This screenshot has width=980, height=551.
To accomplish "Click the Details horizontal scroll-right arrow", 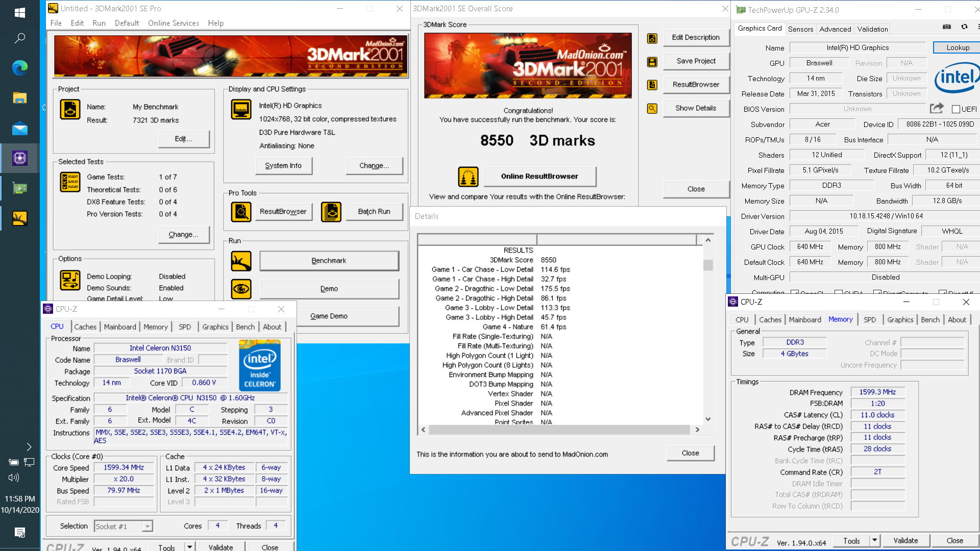I will pyautogui.click(x=697, y=430).
